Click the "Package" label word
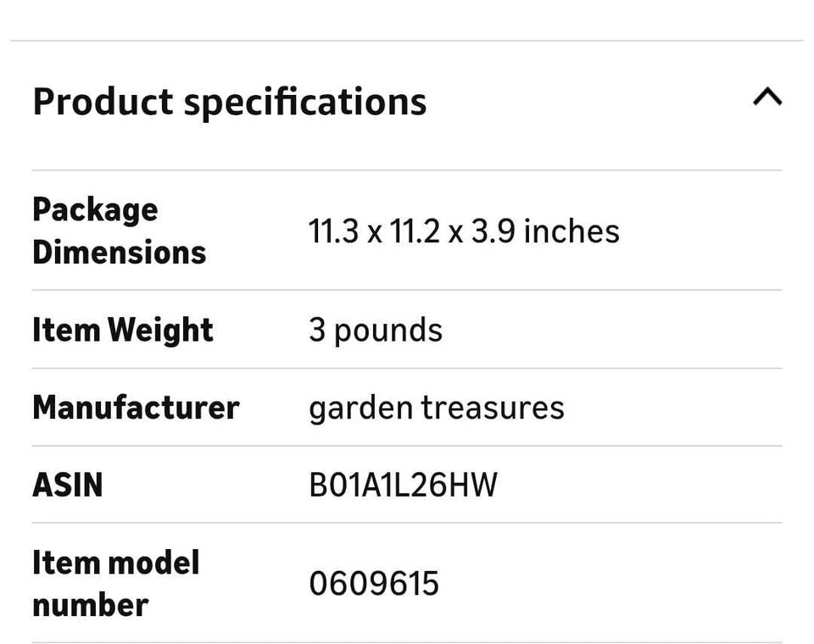The image size is (814, 644). [95, 210]
